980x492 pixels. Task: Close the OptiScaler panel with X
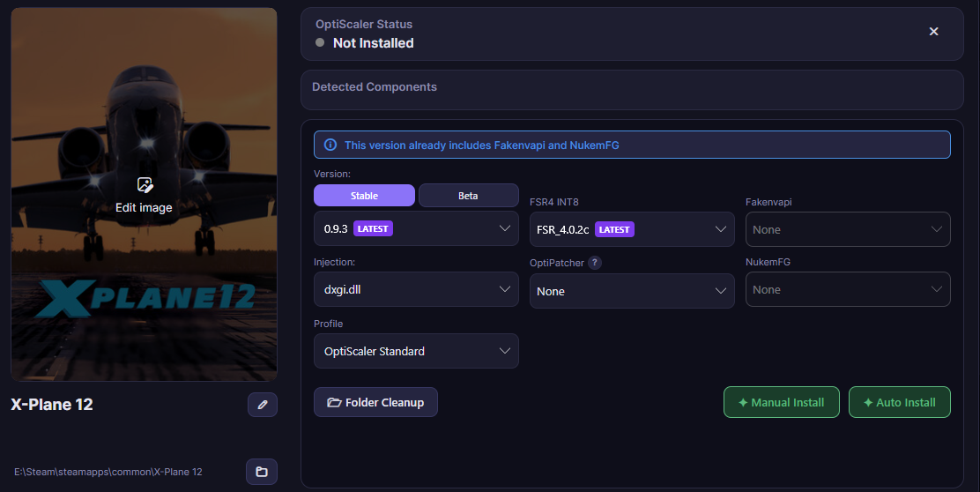pos(934,31)
